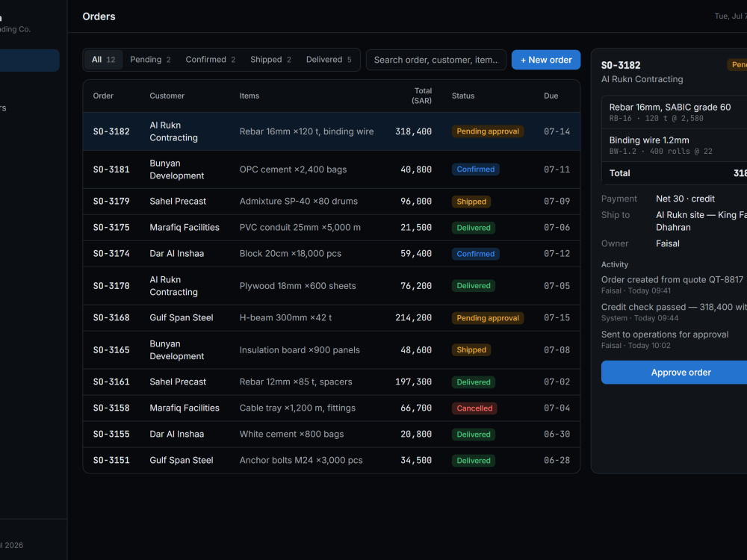747x560 pixels.
Task: Select the All orders tab
Action: [x=103, y=60]
